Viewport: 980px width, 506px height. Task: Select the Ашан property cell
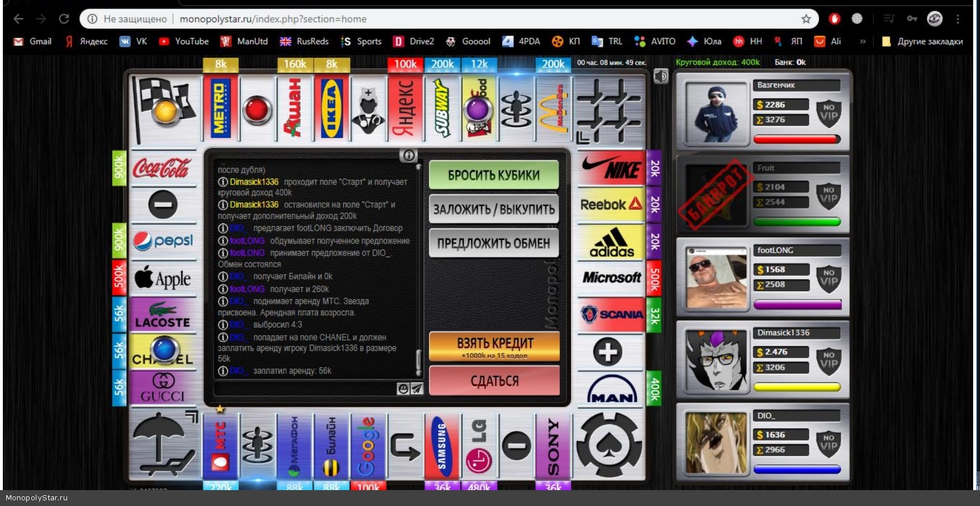pyautogui.click(x=294, y=109)
